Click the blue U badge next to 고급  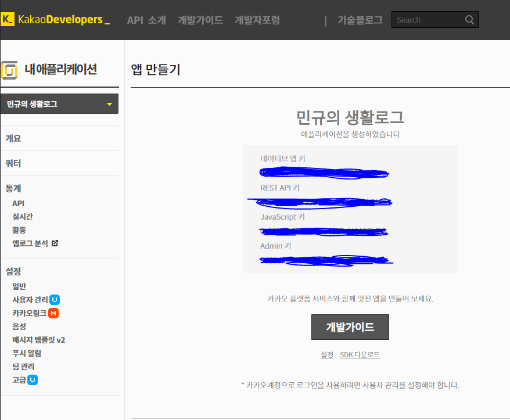click(x=33, y=380)
